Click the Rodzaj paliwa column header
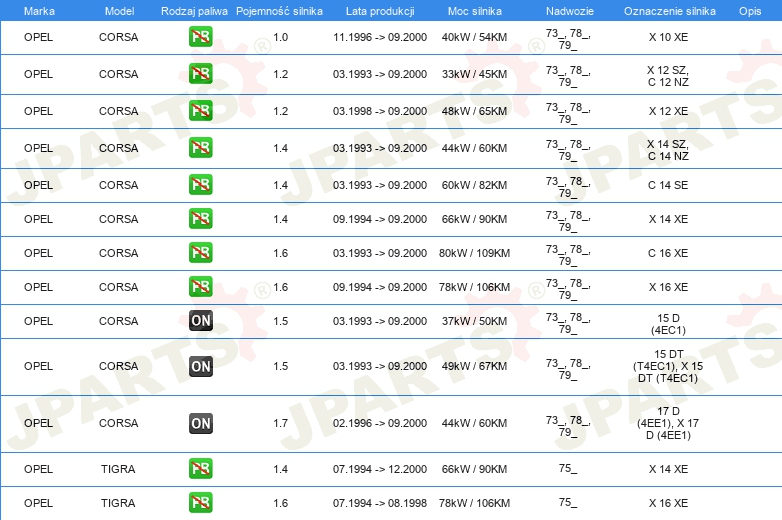 (x=194, y=11)
